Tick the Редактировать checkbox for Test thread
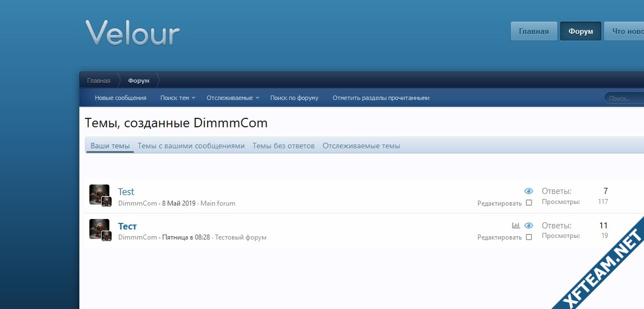 [x=529, y=203]
